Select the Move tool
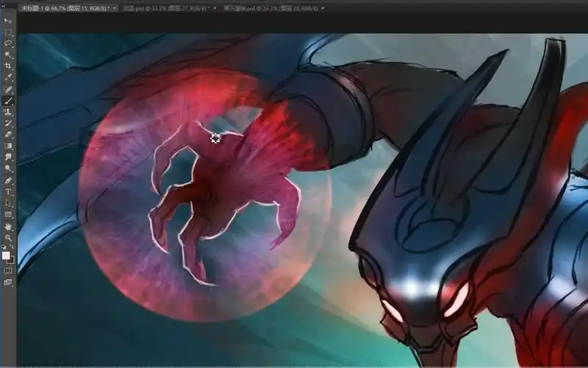 pyautogui.click(x=8, y=21)
